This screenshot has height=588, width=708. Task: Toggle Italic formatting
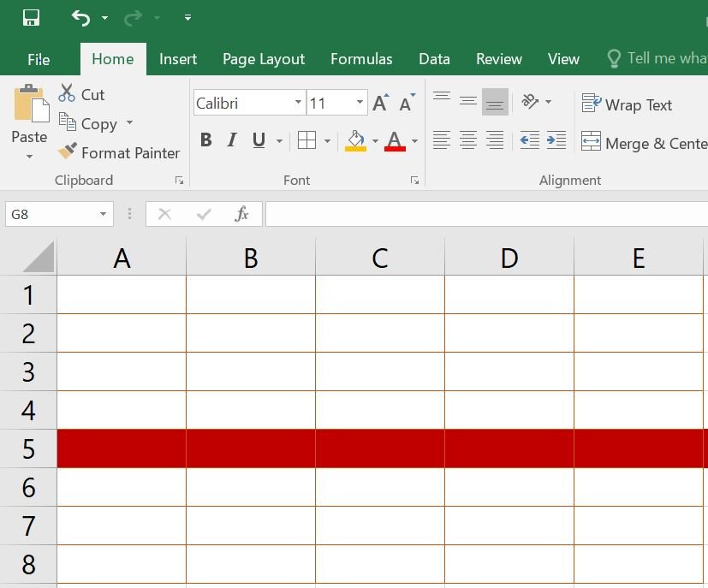[232, 140]
